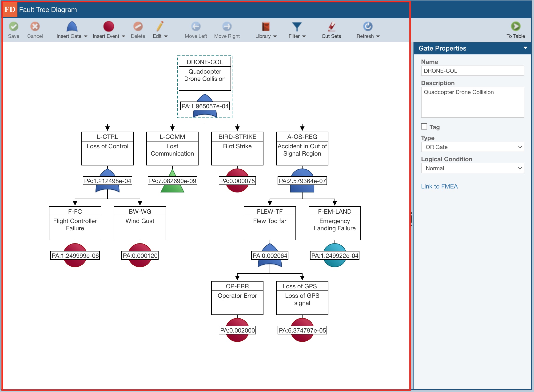Open the Logical Condition dropdown

point(472,168)
